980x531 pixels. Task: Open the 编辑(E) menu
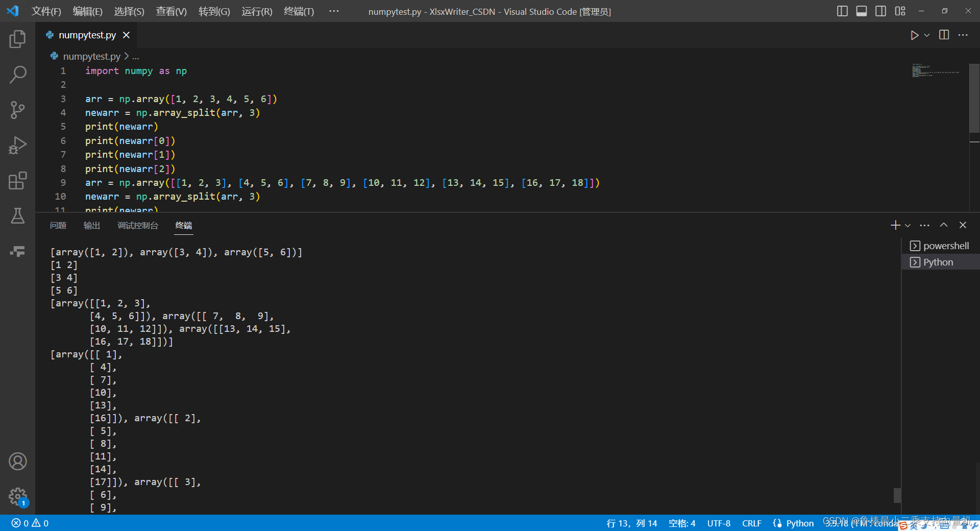[87, 11]
